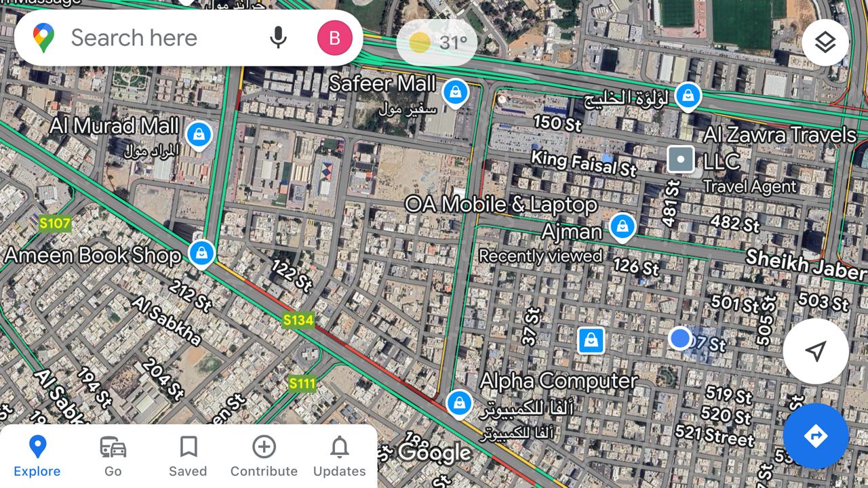Image resolution: width=868 pixels, height=488 pixels.
Task: Open the account profile avatar B
Action: tap(335, 38)
